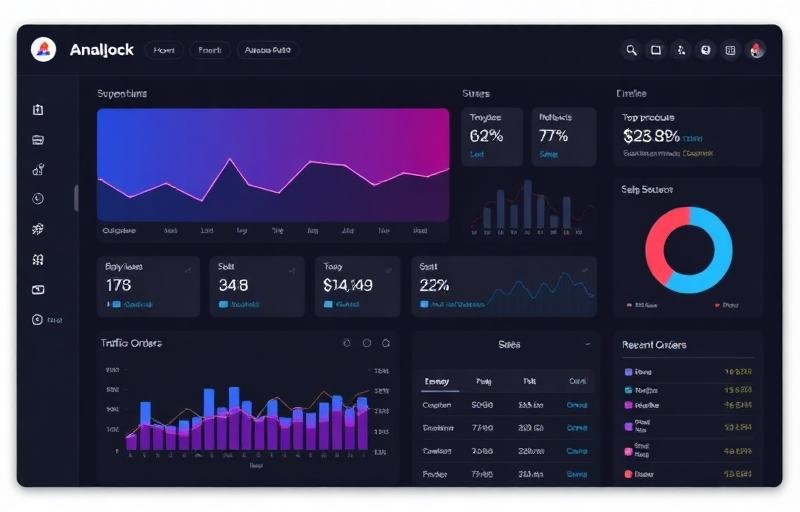Screen dimensions: 800x512
Task: Click the "77%" stat card
Action: tap(563, 136)
